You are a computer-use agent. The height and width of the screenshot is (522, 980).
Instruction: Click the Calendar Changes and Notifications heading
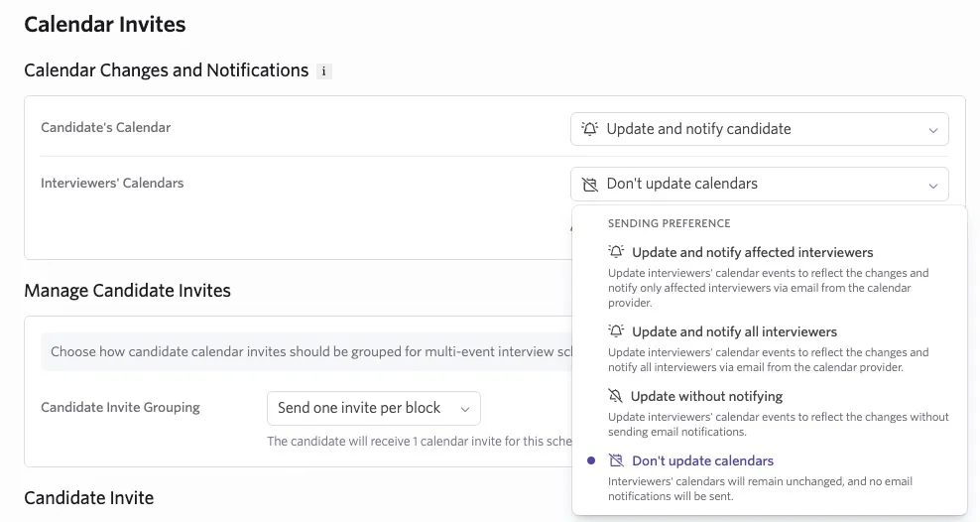pos(167,70)
